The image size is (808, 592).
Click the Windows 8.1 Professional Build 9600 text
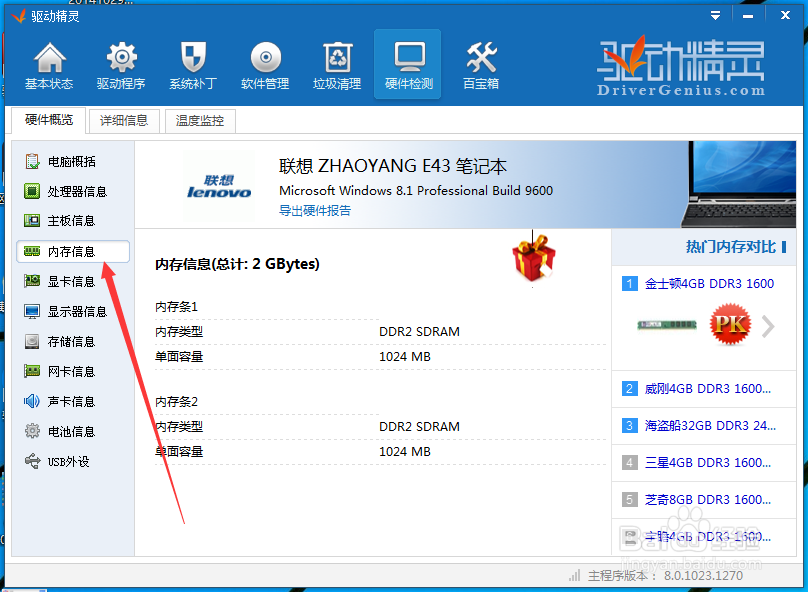tap(416, 191)
